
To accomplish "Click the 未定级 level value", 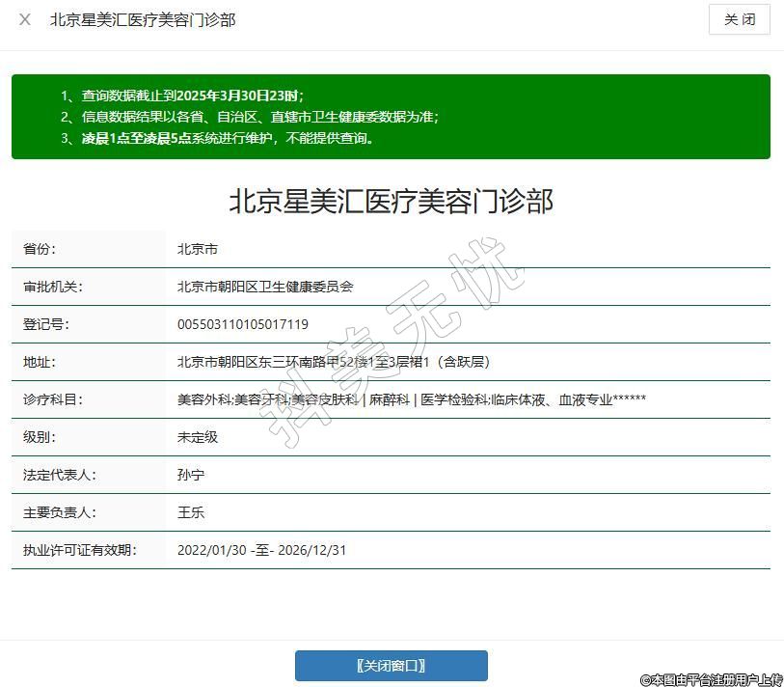I will coord(198,437).
